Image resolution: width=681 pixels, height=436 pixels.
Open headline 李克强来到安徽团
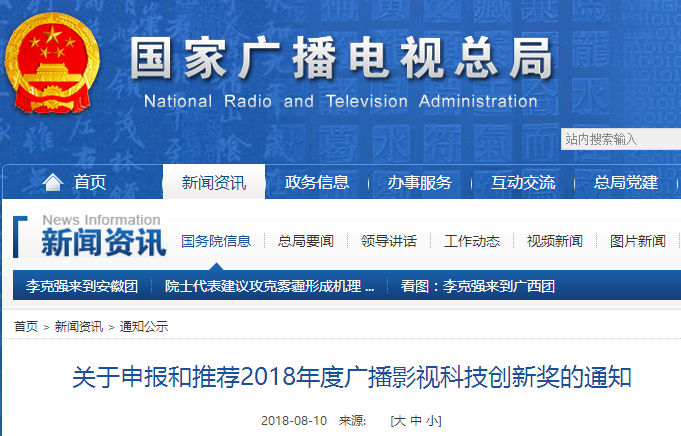(82, 286)
